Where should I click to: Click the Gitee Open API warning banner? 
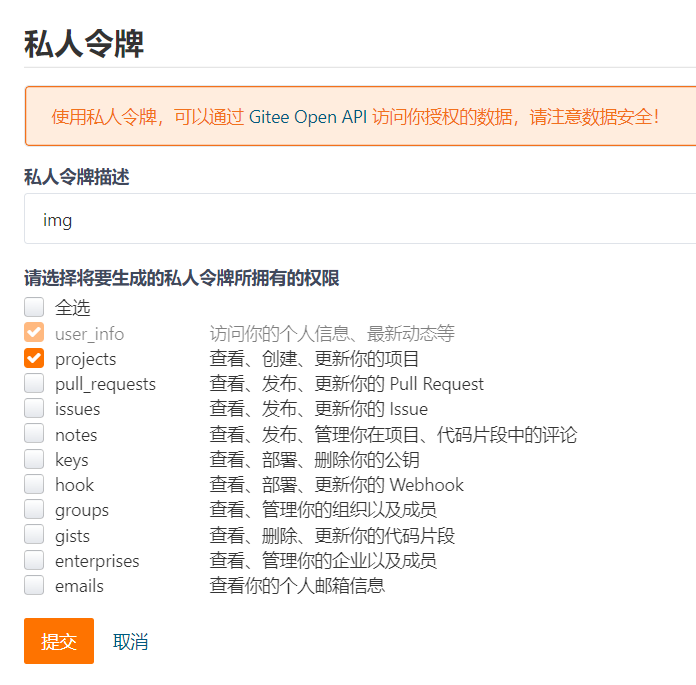[x=355, y=117]
